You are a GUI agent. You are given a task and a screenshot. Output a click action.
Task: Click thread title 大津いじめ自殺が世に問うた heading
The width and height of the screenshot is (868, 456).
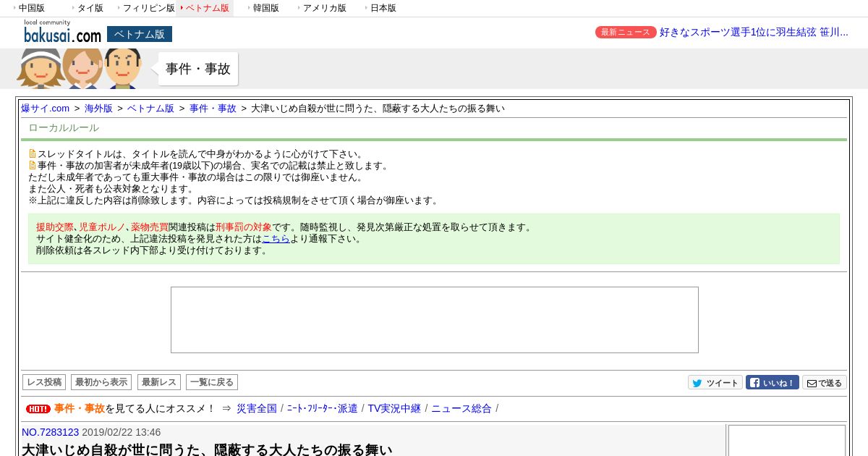pyautogui.click(x=207, y=449)
